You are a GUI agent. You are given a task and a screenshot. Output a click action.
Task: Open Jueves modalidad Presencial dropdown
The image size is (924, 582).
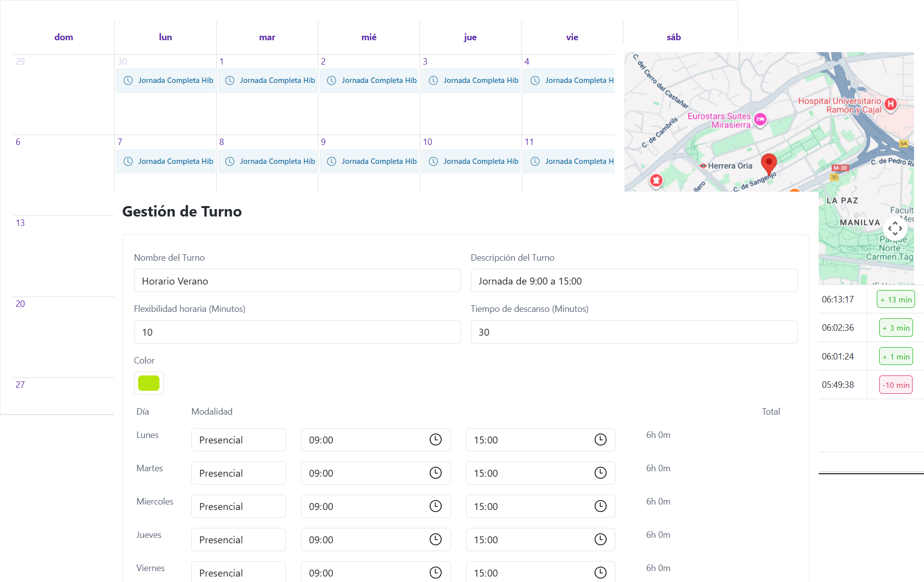click(x=238, y=539)
